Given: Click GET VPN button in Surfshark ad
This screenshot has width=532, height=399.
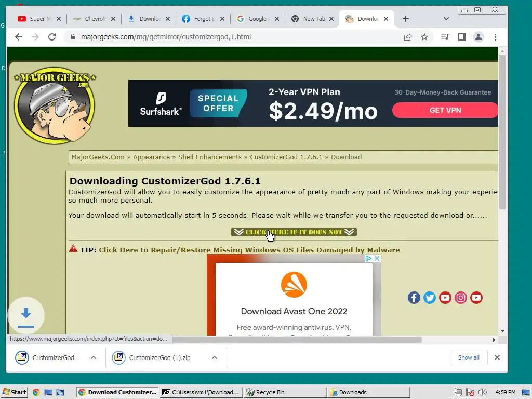Looking at the screenshot, I should (445, 110).
